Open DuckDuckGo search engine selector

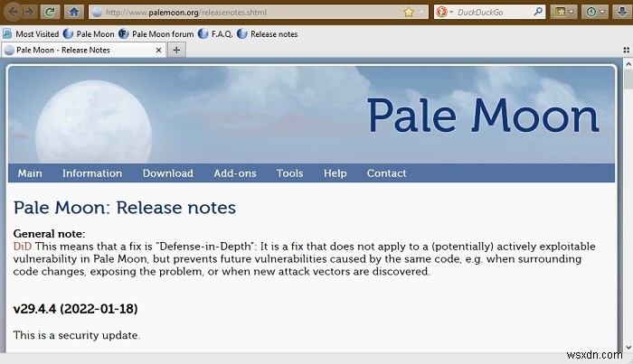(445, 12)
